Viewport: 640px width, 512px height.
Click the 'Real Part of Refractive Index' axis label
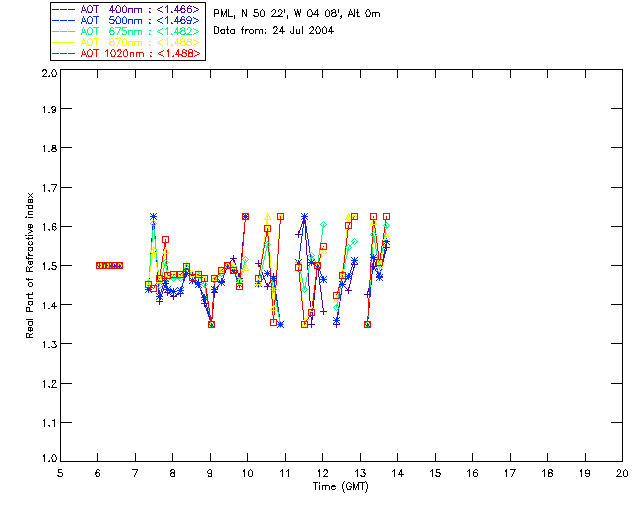click(31, 265)
